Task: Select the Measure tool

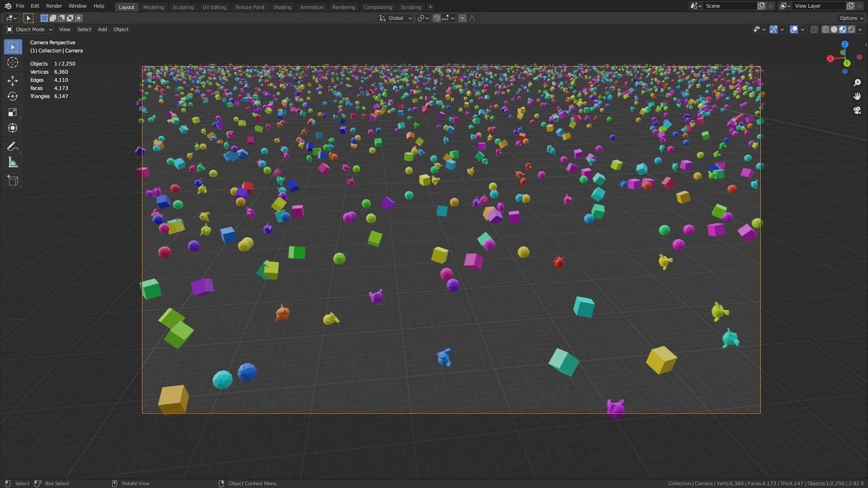Action: (x=12, y=162)
